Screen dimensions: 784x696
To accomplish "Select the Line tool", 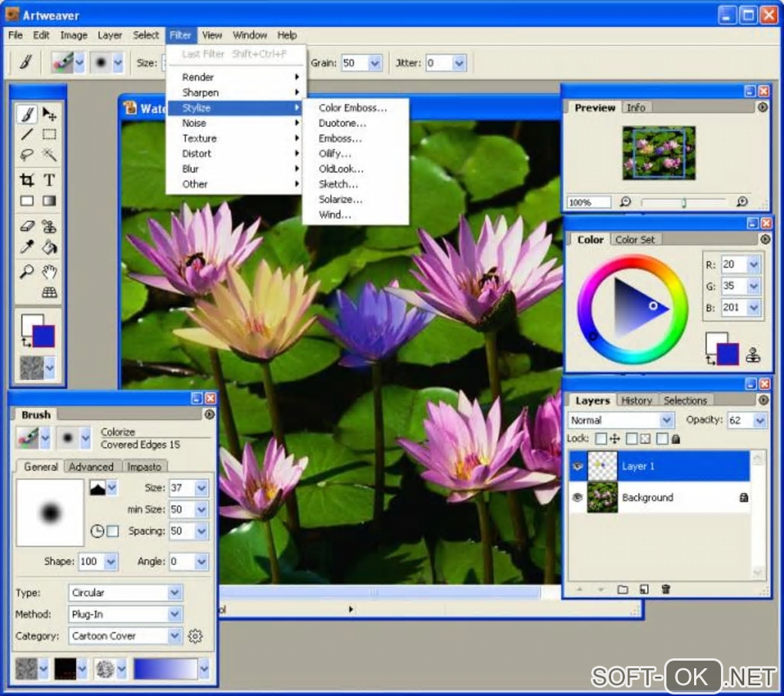I will coord(27,135).
